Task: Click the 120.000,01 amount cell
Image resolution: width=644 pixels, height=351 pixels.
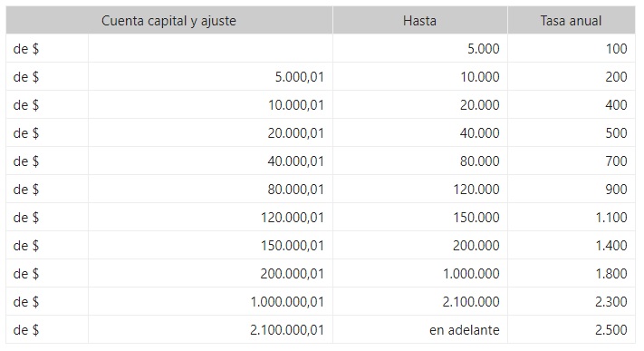Action: coord(210,217)
